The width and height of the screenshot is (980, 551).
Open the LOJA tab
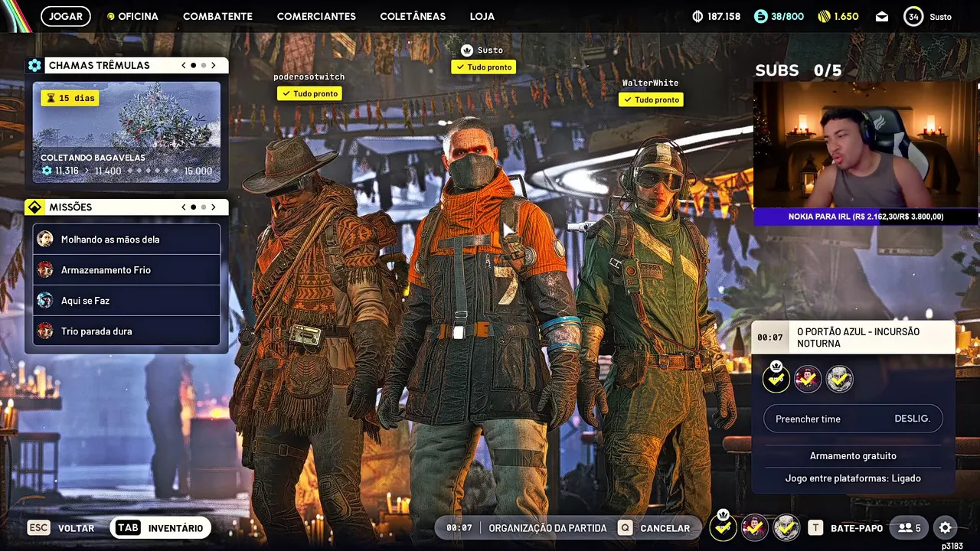(x=482, y=16)
